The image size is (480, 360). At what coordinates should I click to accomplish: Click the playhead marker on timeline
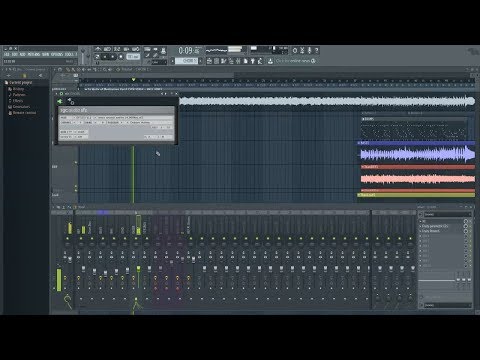pyautogui.click(x=133, y=80)
